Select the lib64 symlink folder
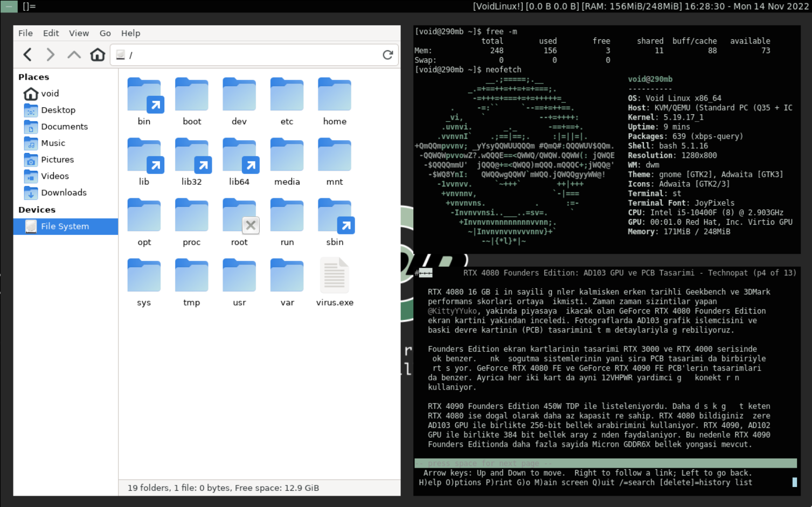The height and width of the screenshot is (507, 812). pos(239,155)
